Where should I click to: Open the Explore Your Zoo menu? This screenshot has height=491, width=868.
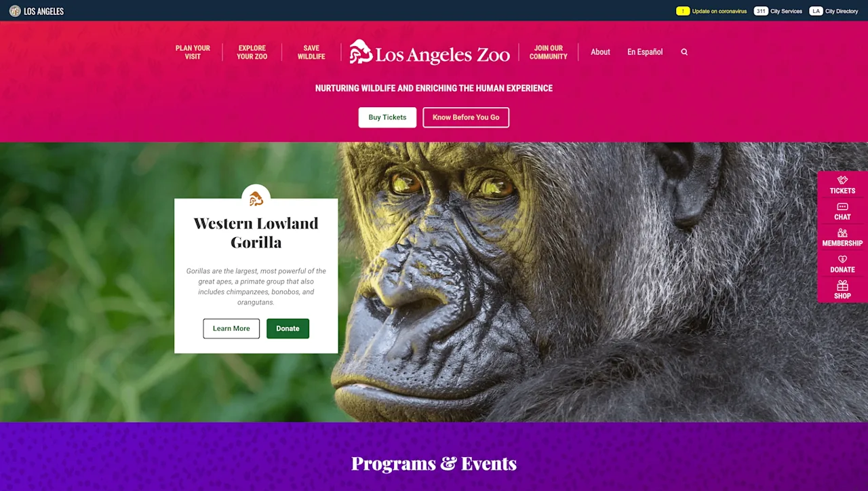point(252,52)
